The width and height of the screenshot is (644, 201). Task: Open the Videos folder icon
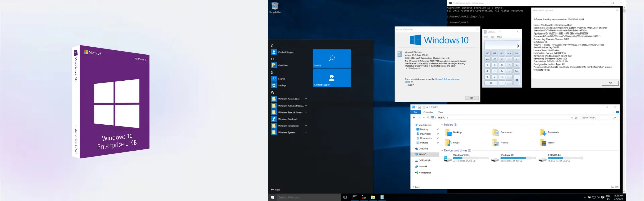[x=543, y=143]
